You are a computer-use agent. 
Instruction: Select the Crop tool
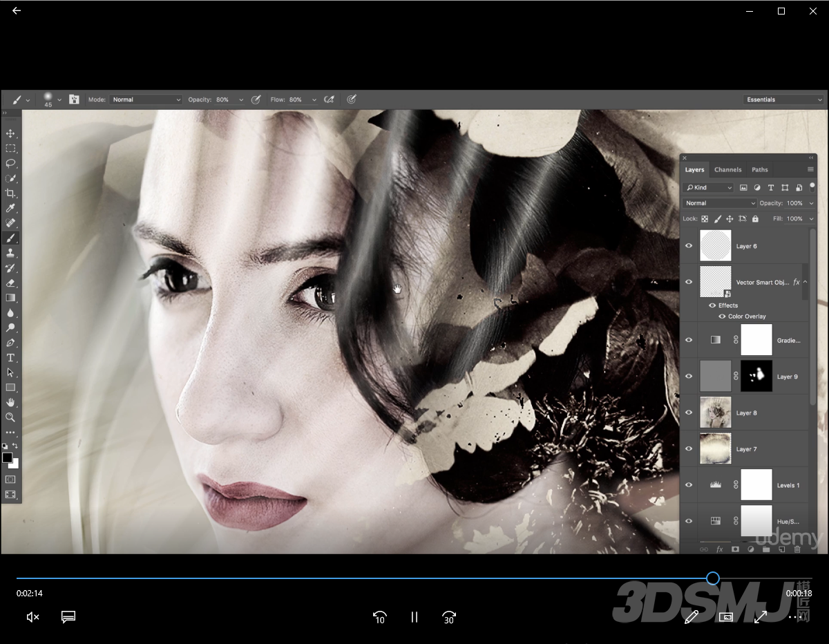point(10,193)
